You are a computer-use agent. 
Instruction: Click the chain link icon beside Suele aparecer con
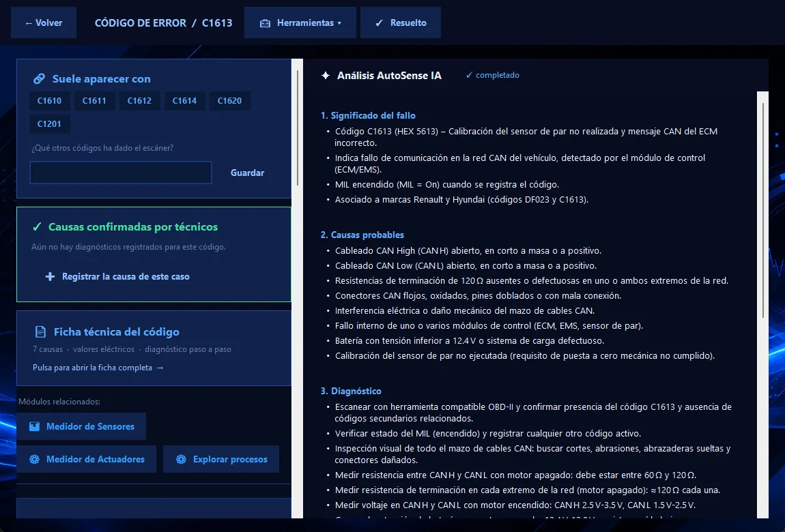pyautogui.click(x=39, y=79)
